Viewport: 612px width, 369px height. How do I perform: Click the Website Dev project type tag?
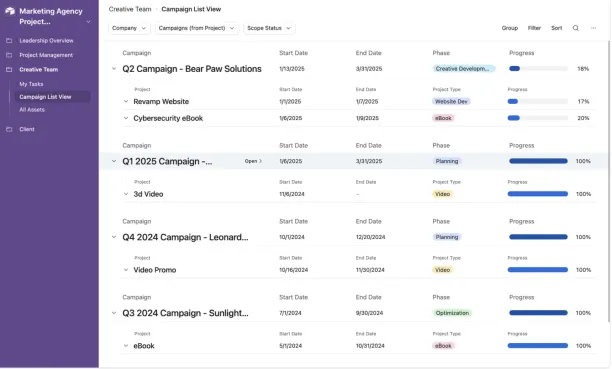[452, 102]
